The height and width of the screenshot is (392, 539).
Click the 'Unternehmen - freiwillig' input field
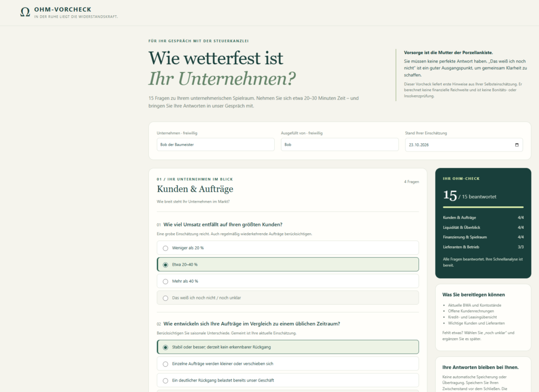point(215,145)
